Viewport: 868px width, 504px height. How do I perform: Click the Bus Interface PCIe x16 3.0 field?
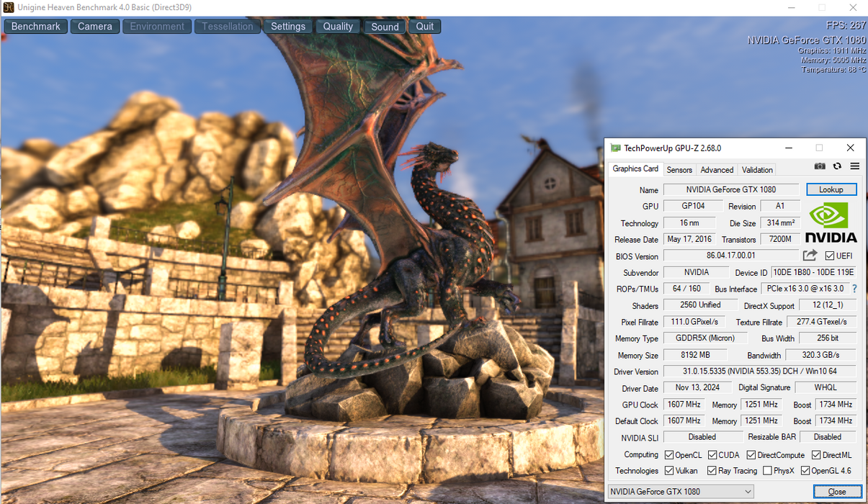coord(805,289)
